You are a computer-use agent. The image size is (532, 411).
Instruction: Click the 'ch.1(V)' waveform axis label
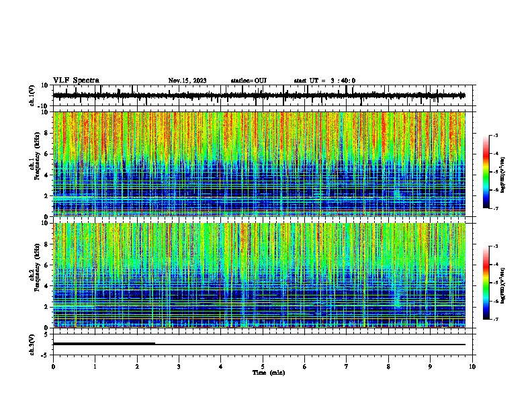tap(32, 95)
